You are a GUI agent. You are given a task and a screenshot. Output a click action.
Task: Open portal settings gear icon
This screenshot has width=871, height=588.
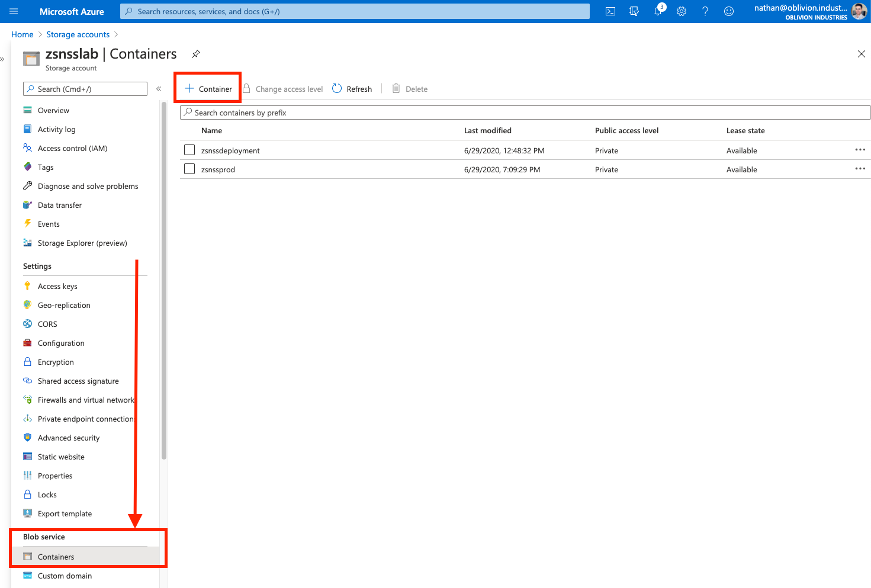coord(682,11)
